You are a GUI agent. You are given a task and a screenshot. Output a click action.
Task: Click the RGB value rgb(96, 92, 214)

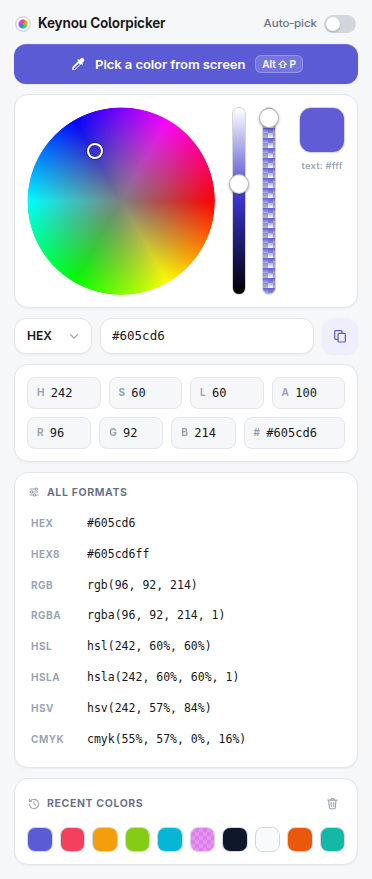pyautogui.click(x=142, y=585)
